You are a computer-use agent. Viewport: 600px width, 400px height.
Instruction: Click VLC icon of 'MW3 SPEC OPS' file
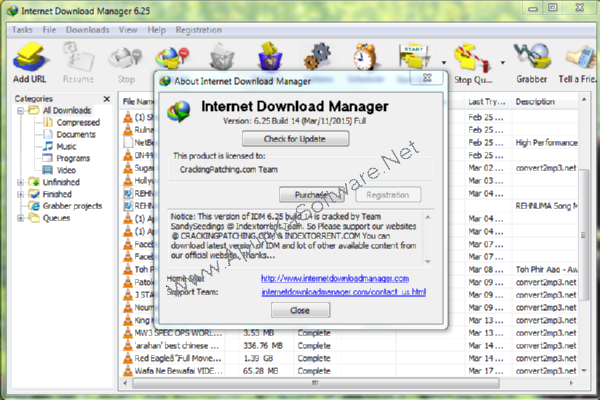click(127, 333)
